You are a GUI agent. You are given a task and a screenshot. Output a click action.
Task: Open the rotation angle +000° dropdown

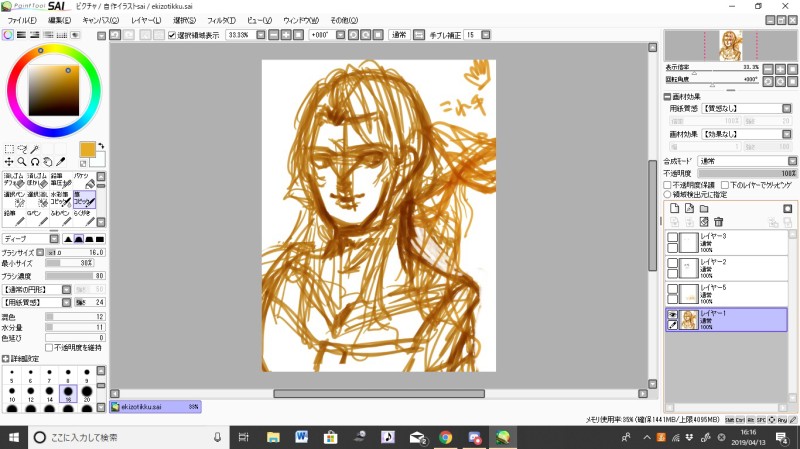341,35
